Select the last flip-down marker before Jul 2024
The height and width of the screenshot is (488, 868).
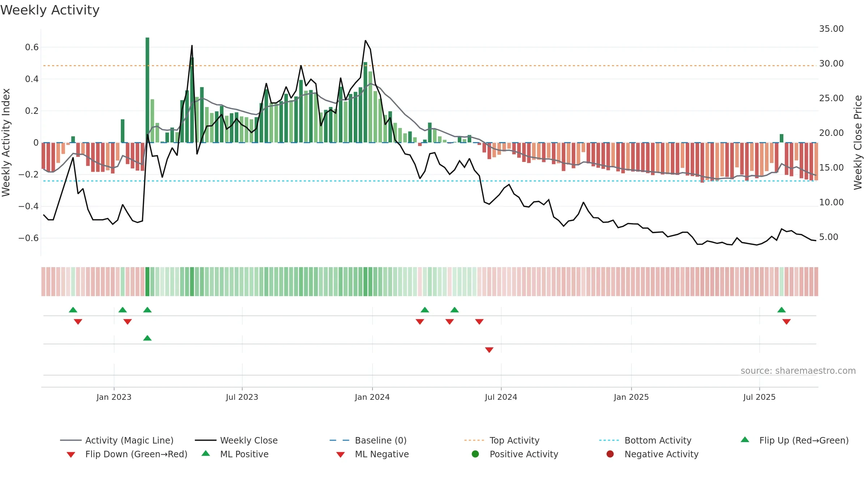point(480,322)
